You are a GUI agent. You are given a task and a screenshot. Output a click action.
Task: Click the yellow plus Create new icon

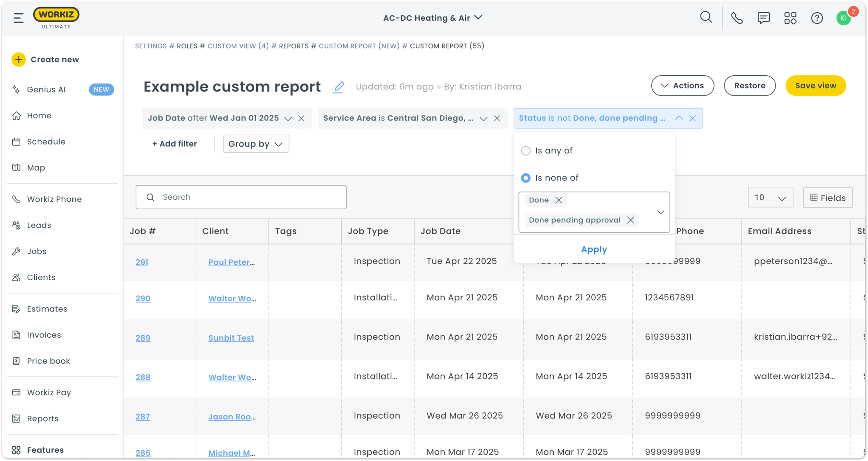click(x=19, y=60)
